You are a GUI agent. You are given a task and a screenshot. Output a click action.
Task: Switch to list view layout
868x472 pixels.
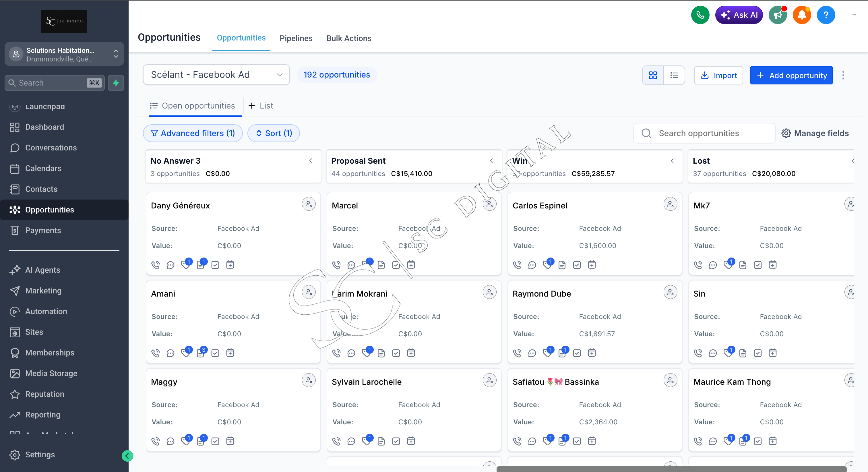(x=674, y=75)
